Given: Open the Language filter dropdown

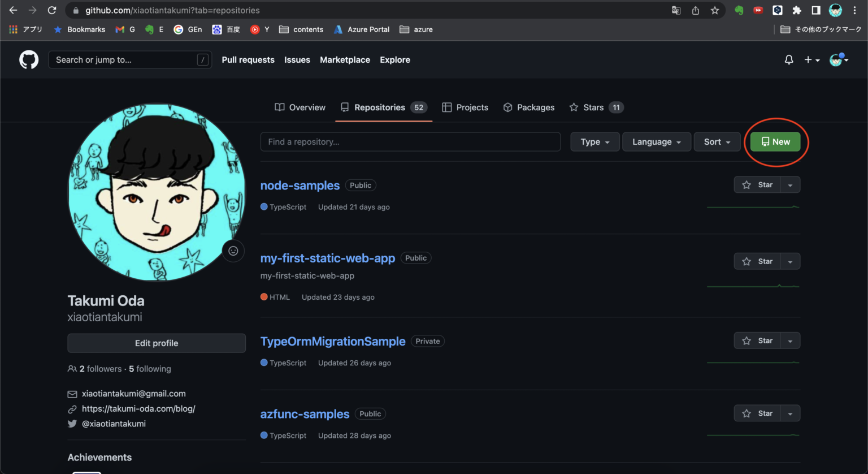Looking at the screenshot, I should 656,141.
